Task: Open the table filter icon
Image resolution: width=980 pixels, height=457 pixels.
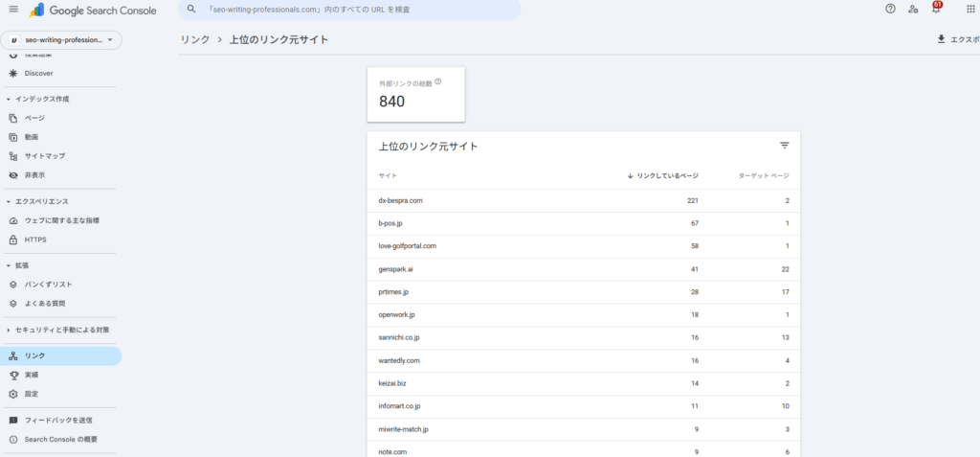Action: 785,146
